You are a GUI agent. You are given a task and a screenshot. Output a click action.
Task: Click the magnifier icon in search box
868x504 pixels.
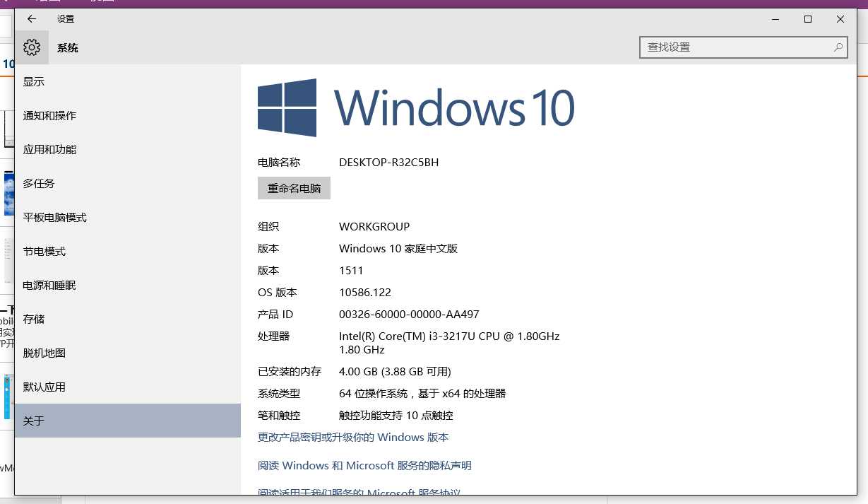[838, 47]
